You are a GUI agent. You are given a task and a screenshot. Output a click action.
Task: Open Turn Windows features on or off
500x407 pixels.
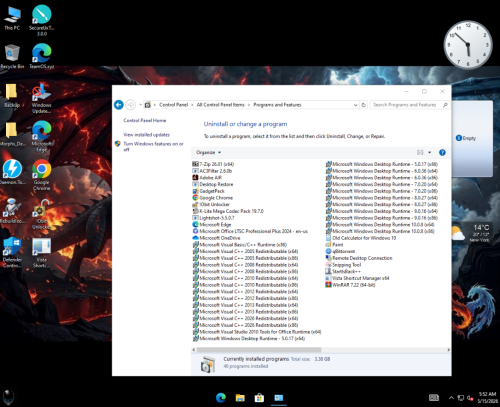click(x=153, y=147)
